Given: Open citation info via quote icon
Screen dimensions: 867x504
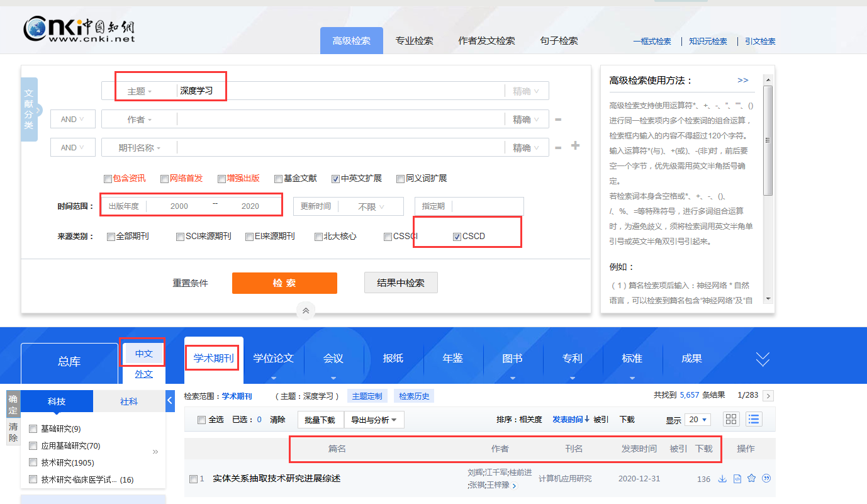Looking at the screenshot, I should [766, 478].
